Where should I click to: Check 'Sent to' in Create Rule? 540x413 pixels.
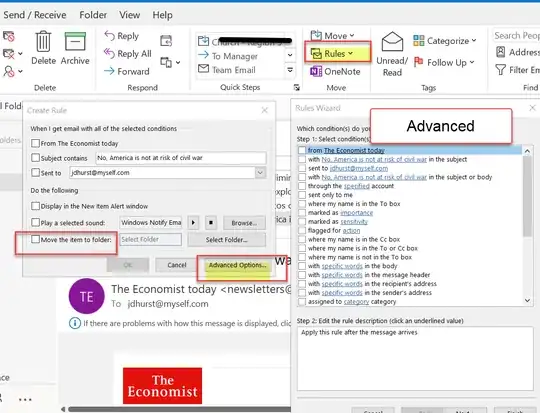[35, 172]
